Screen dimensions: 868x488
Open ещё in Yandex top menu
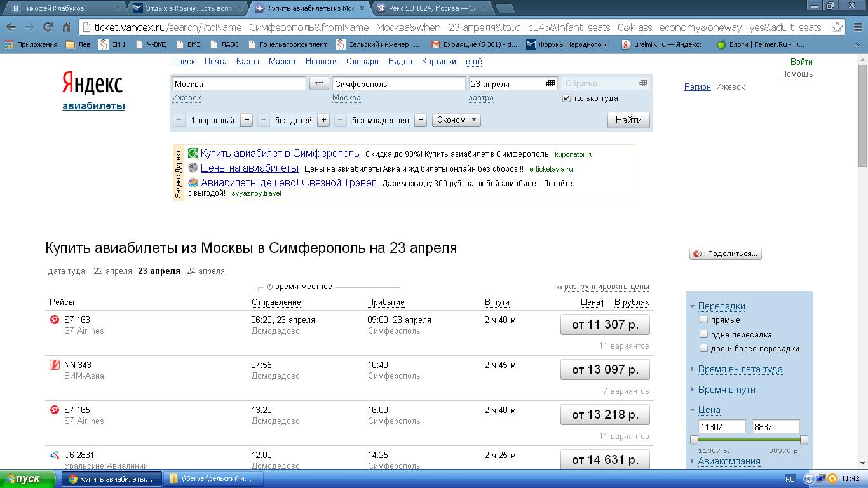click(x=474, y=62)
